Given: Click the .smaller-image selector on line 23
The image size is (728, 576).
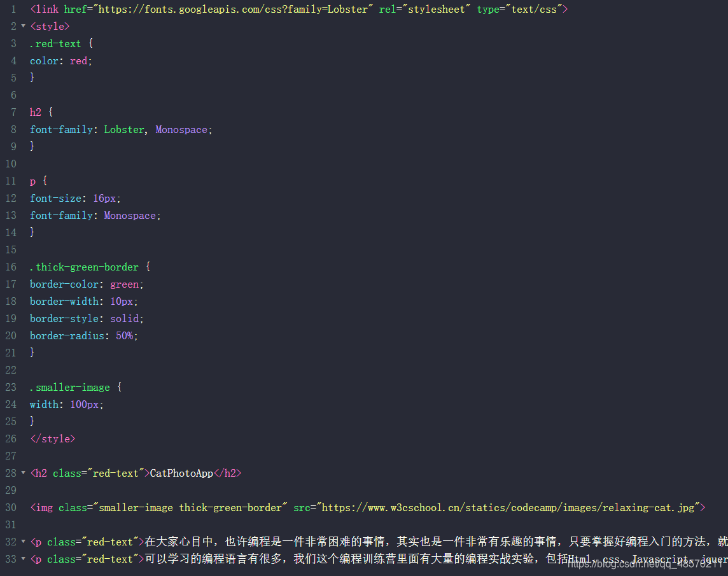Looking at the screenshot, I should 69,388.
